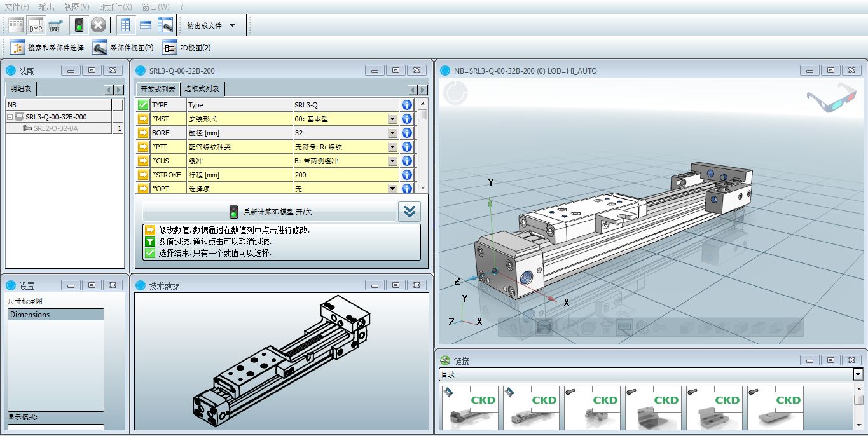Switch to the 开放式列表 tab

[158, 89]
